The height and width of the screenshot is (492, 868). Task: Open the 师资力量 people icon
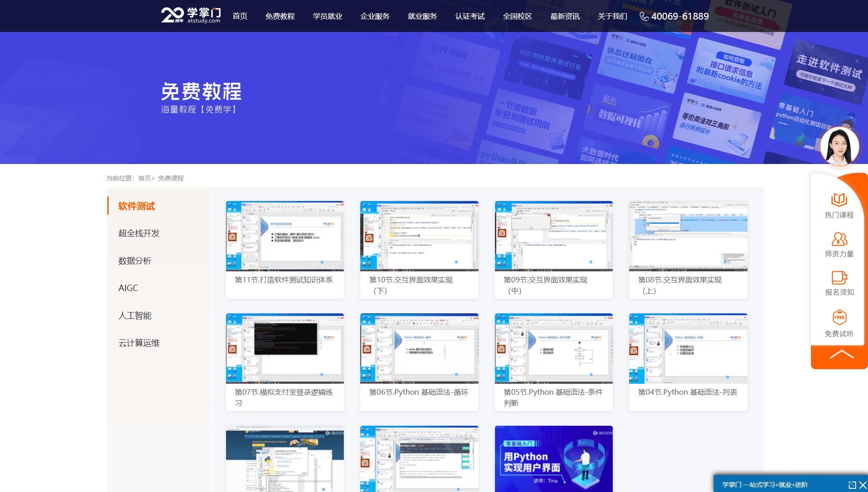839,239
